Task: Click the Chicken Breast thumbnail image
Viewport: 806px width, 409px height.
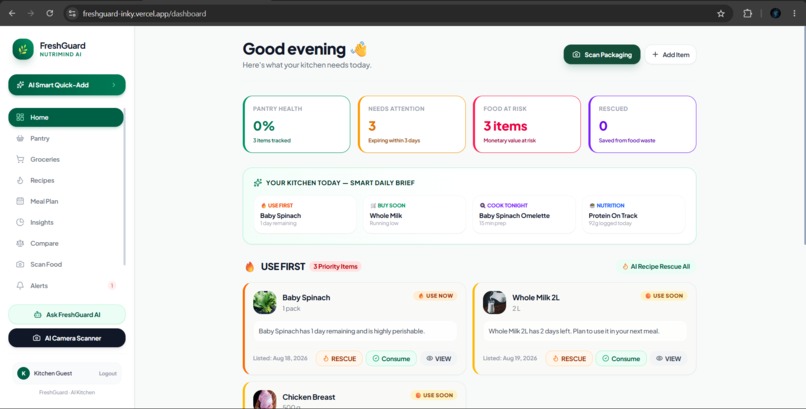Action: click(265, 399)
